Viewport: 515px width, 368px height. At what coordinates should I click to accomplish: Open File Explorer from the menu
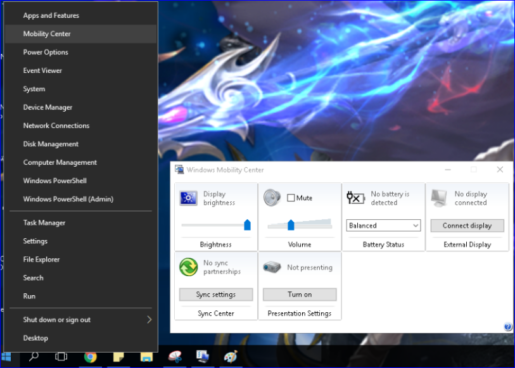point(80,259)
